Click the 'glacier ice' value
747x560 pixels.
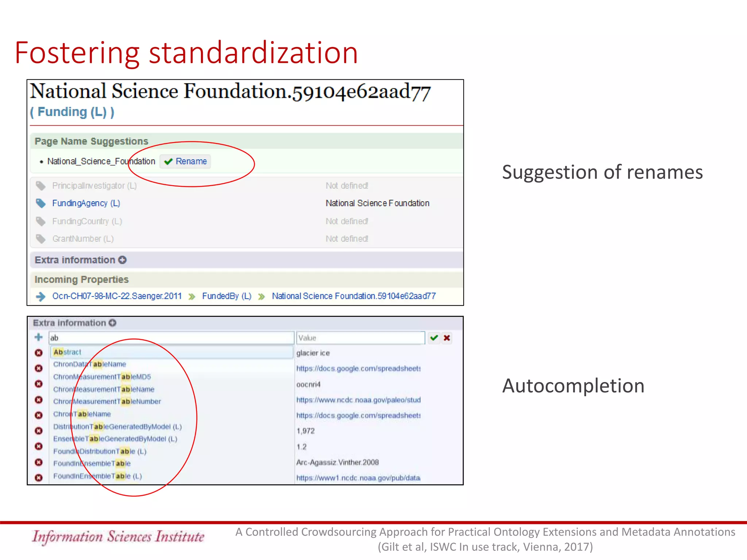coord(313,353)
